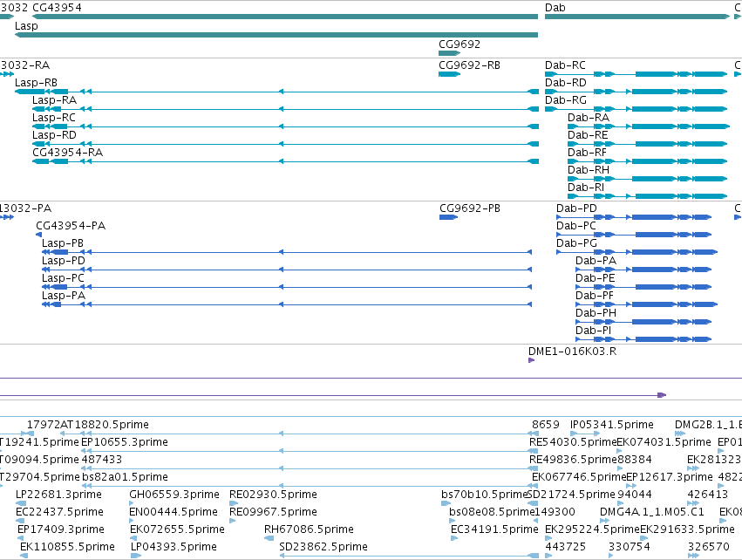Open the Lasp-RB transcript label
Viewport: 742px width, 560px height.
pyautogui.click(x=36, y=82)
